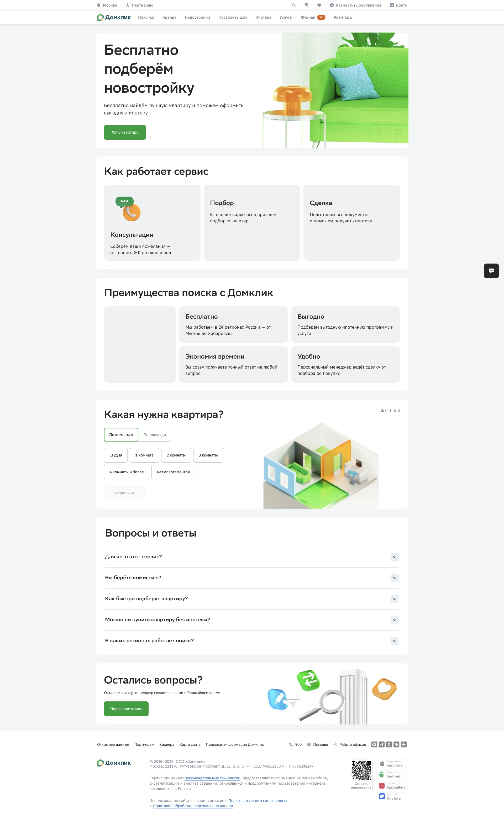Expand "В каких регионах работает поиск?"
The height and width of the screenshot is (819, 504).
(x=252, y=641)
